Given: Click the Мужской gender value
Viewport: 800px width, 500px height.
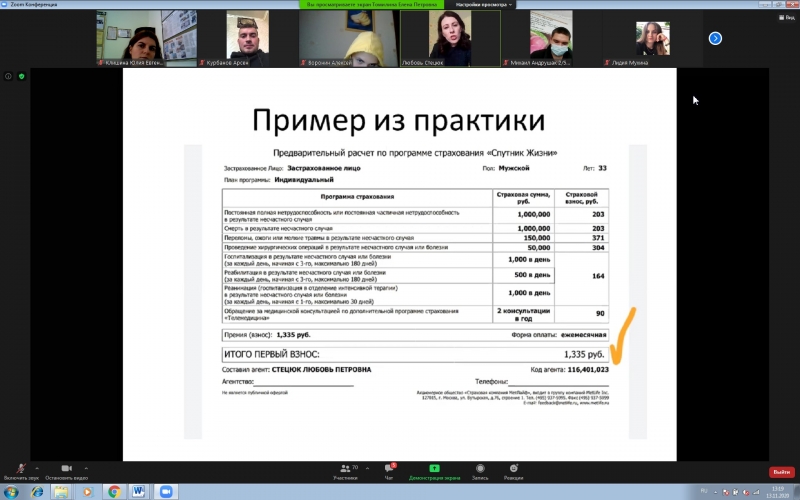Looking at the screenshot, I should 514,168.
